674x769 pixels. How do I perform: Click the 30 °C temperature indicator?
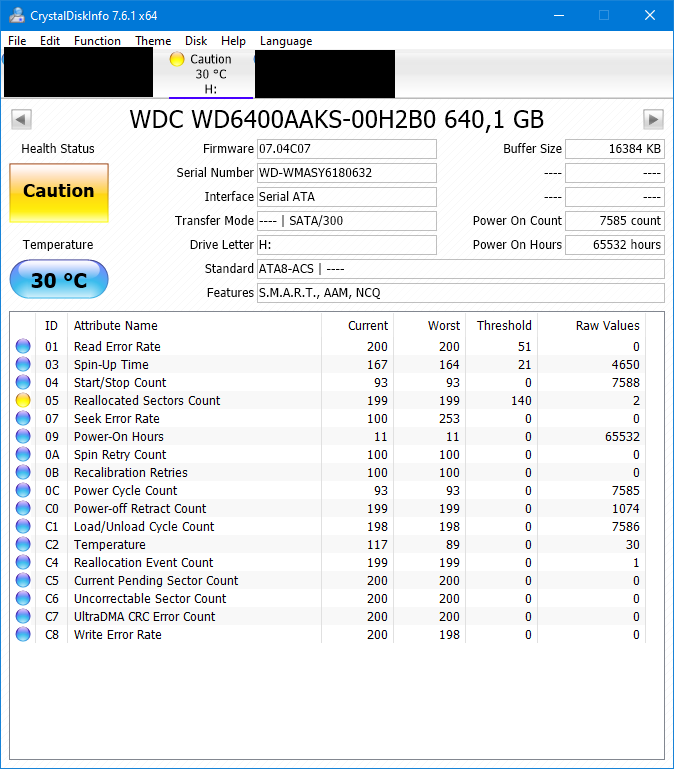coord(59,280)
